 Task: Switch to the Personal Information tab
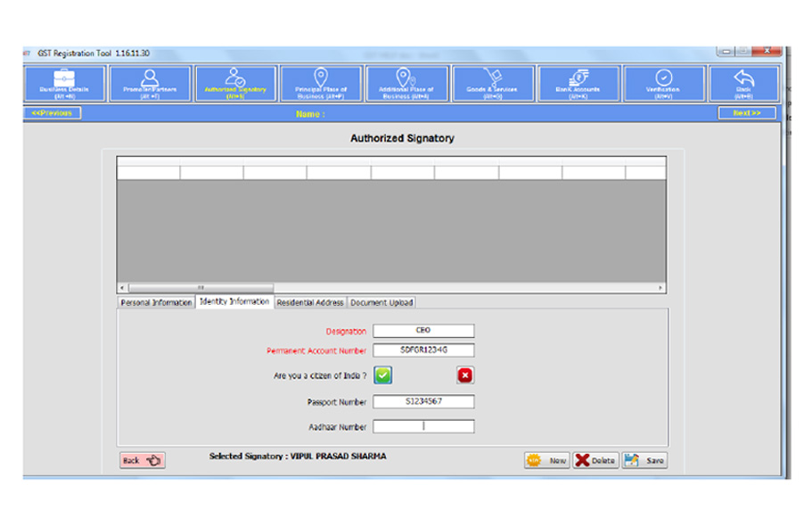tap(156, 303)
